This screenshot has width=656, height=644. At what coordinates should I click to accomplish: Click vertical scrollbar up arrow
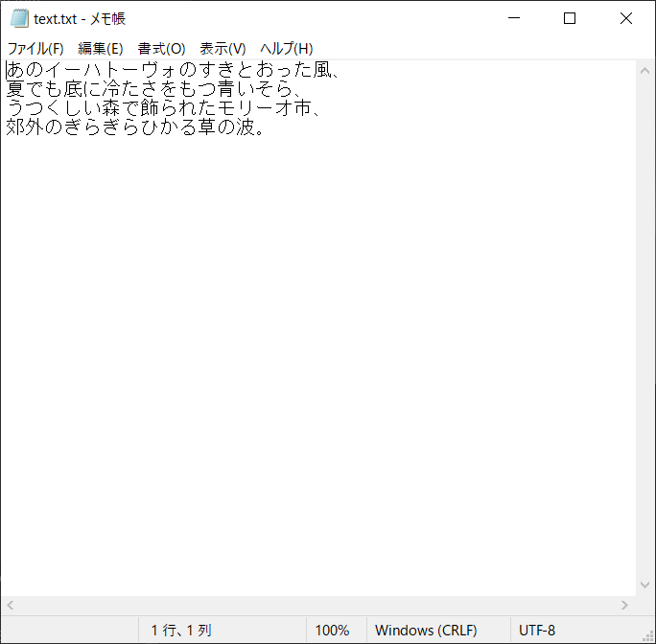(x=644, y=71)
